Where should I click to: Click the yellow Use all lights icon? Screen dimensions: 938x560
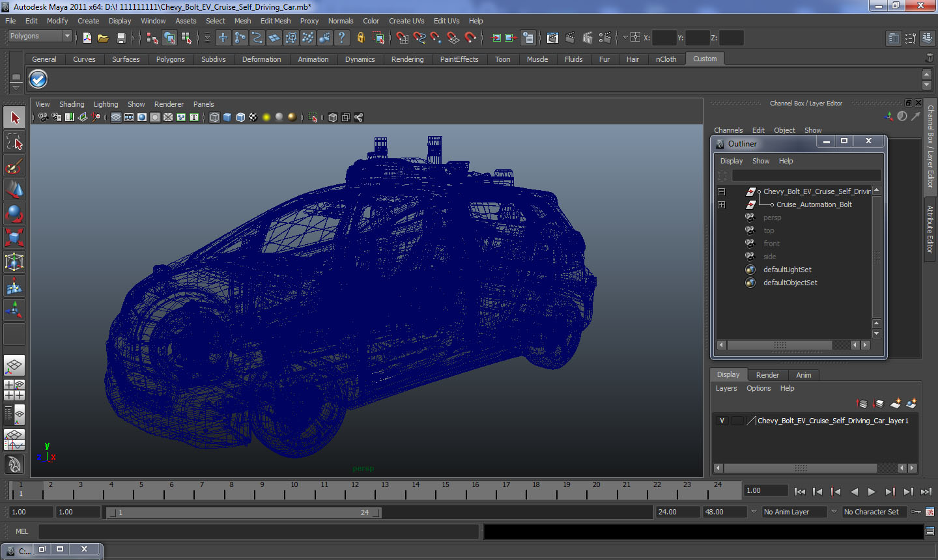[266, 117]
